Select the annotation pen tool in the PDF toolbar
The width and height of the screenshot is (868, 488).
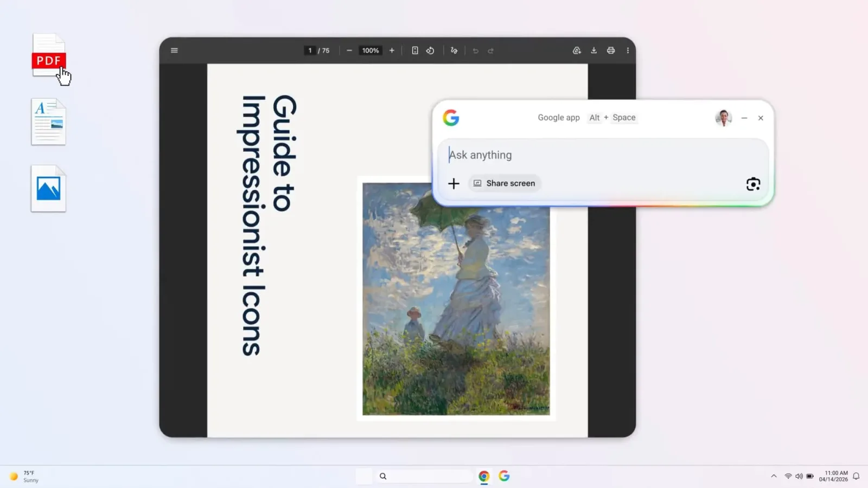pyautogui.click(x=454, y=50)
